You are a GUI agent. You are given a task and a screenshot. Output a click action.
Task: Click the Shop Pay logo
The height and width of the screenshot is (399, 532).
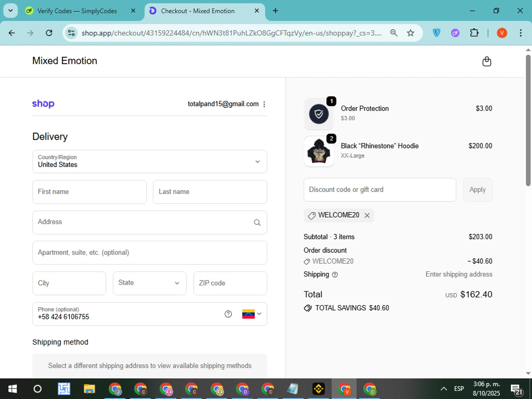tap(43, 104)
